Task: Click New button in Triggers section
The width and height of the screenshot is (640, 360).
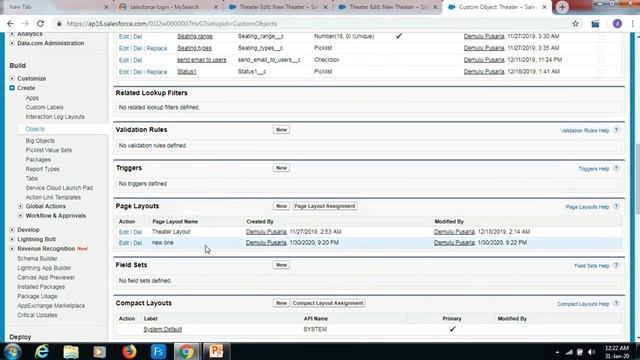Action: point(281,168)
